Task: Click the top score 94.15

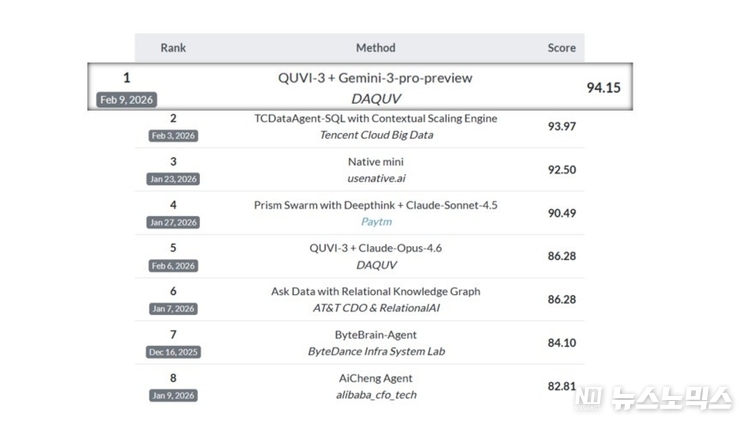Action: pyautogui.click(x=603, y=87)
